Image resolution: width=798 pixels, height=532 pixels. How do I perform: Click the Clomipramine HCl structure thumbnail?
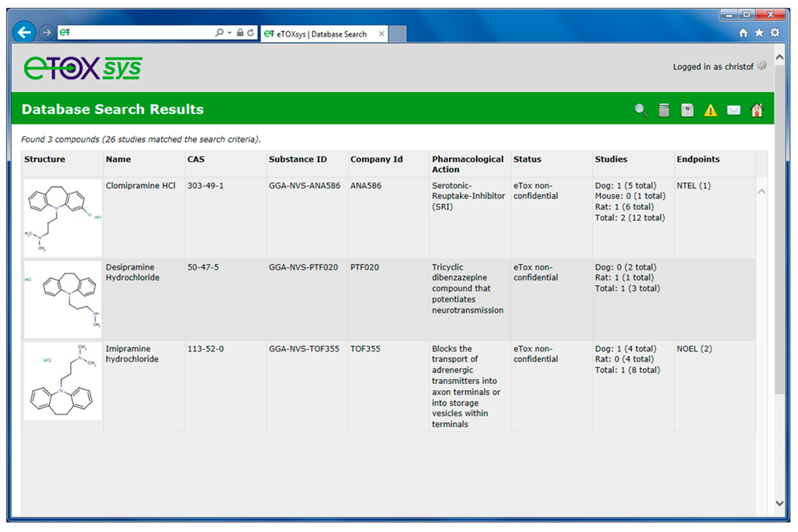[x=63, y=217]
